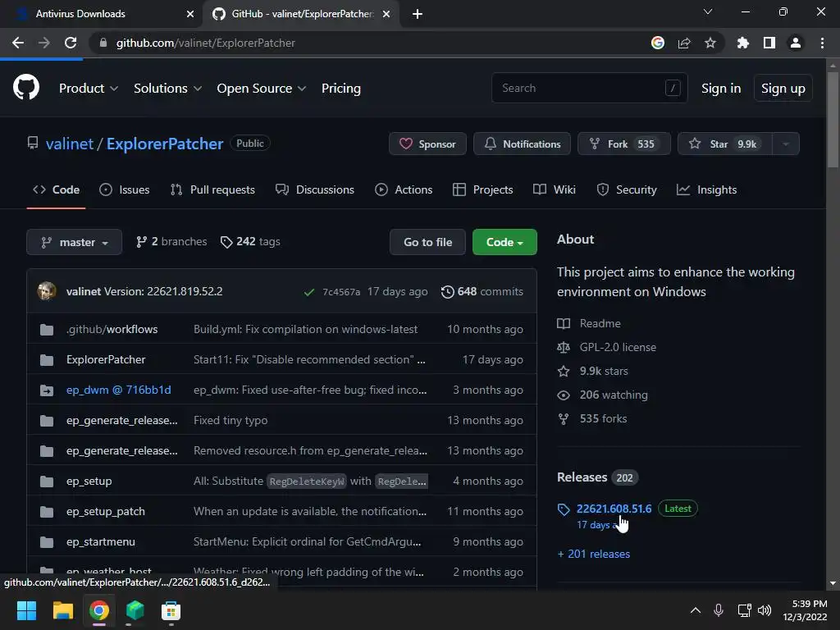
Task: Click the GitHub search field
Action: 589,88
